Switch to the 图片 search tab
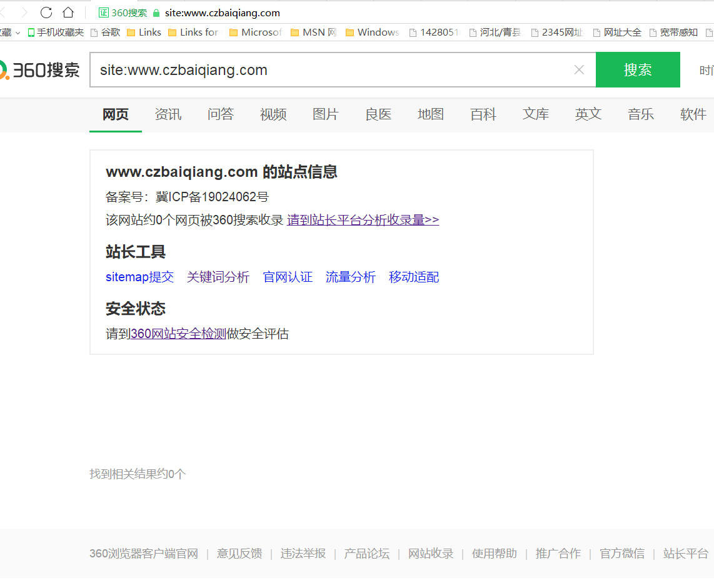714x588 pixels. tap(325, 114)
